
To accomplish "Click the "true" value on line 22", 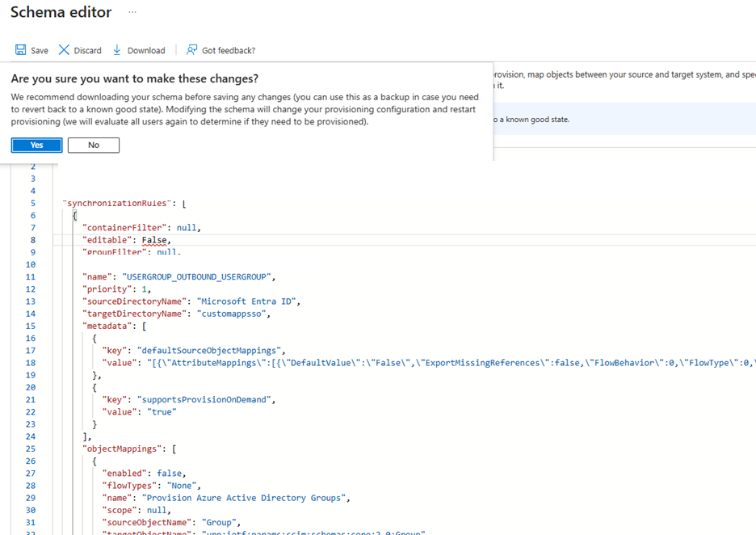I will 162,412.
